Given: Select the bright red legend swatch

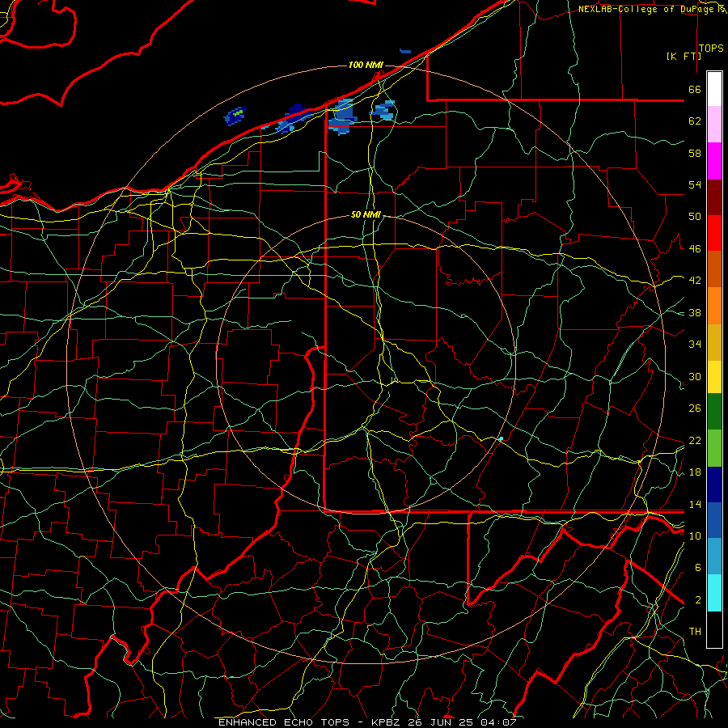Looking at the screenshot, I should 714,233.
